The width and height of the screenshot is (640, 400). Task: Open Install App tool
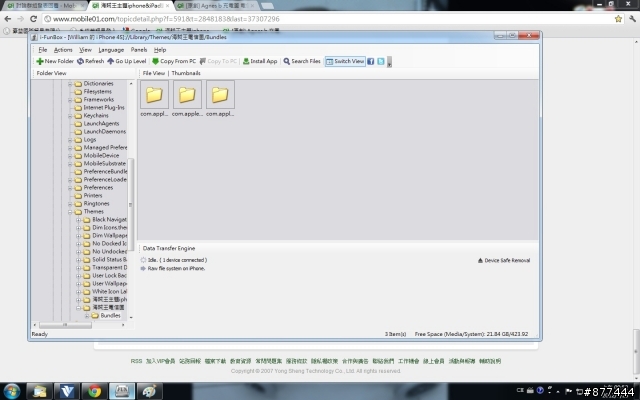(x=260, y=61)
